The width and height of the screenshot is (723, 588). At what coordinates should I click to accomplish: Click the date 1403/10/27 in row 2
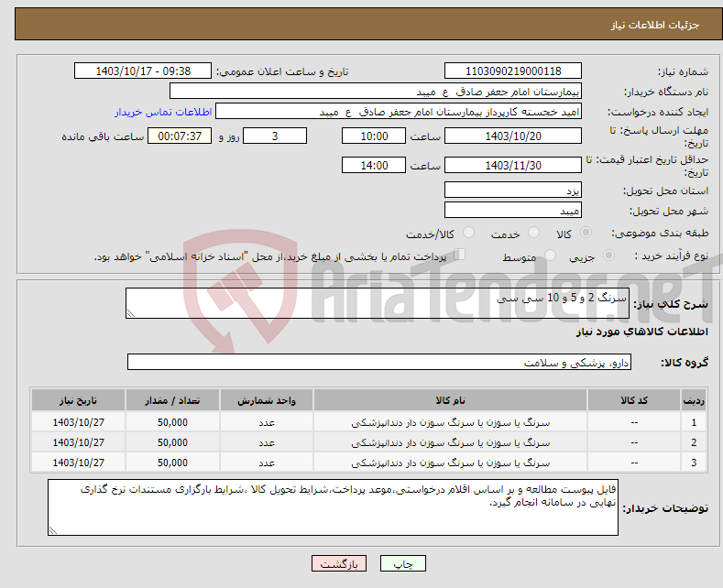79,443
